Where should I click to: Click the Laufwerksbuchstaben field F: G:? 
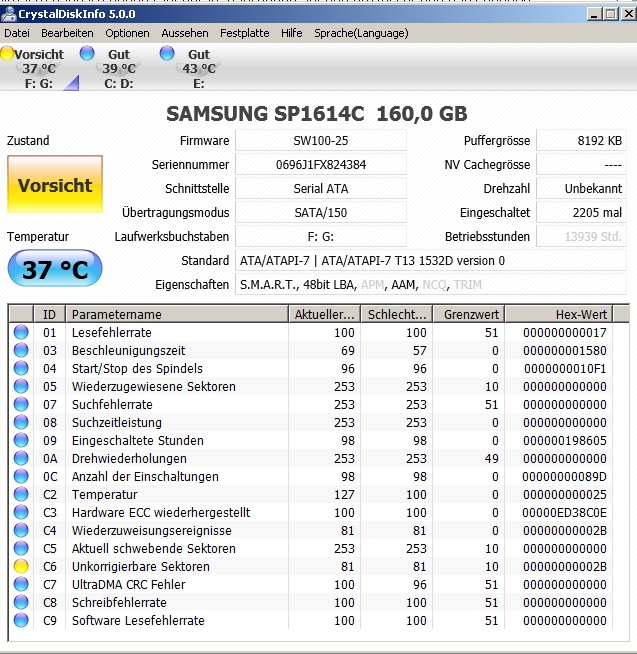pyautogui.click(x=321, y=236)
